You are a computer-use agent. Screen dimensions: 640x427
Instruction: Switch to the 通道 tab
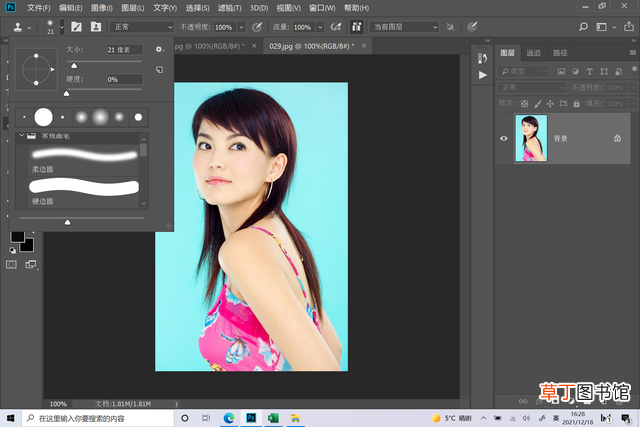[x=533, y=53]
